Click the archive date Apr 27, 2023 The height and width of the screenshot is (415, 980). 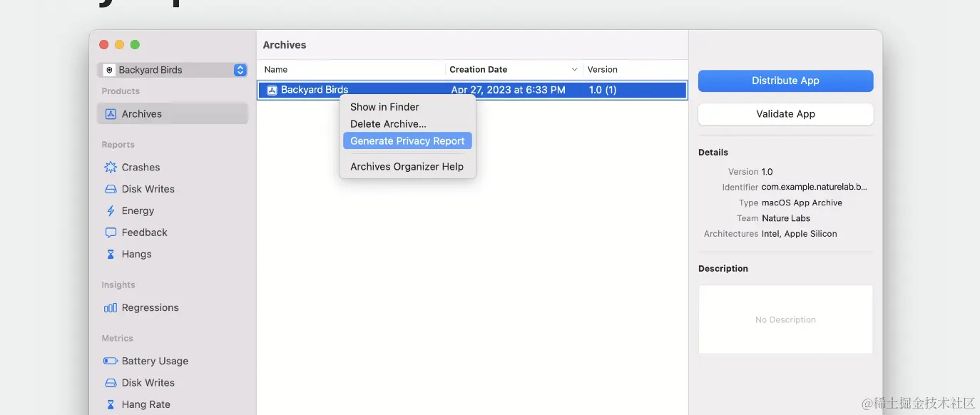click(x=508, y=90)
